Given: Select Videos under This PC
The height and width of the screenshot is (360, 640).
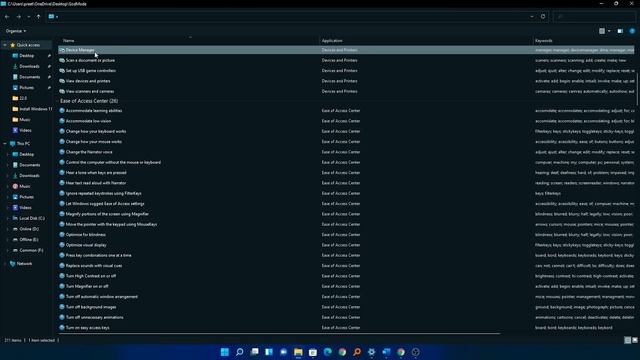Looking at the screenshot, I should point(25,207).
